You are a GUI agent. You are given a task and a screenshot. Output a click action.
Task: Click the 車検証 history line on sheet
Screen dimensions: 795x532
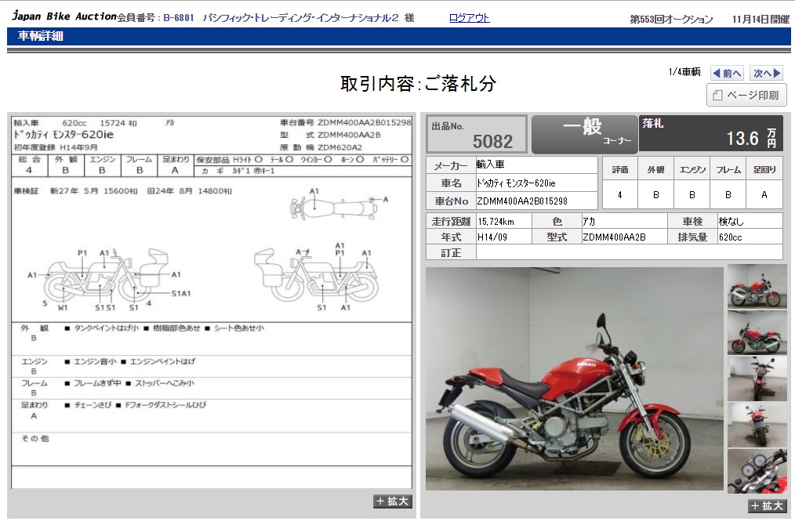[x=122, y=191]
